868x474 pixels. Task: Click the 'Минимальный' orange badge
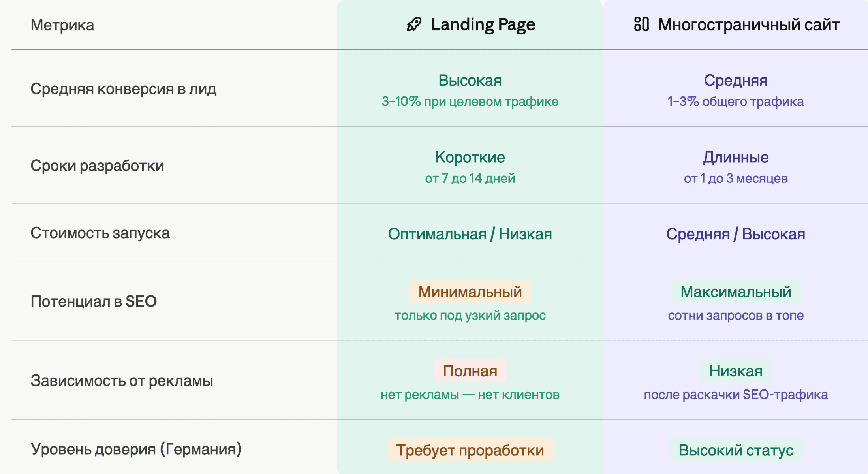coord(470,292)
